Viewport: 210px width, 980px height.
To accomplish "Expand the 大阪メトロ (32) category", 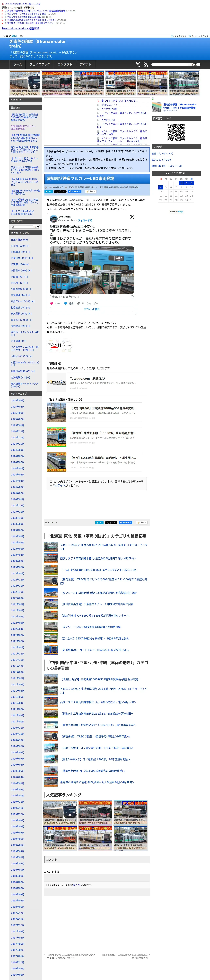I will (30, 356).
